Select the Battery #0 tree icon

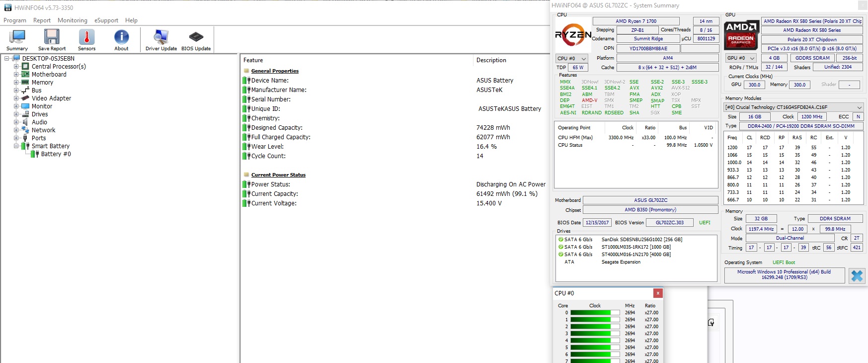point(35,154)
